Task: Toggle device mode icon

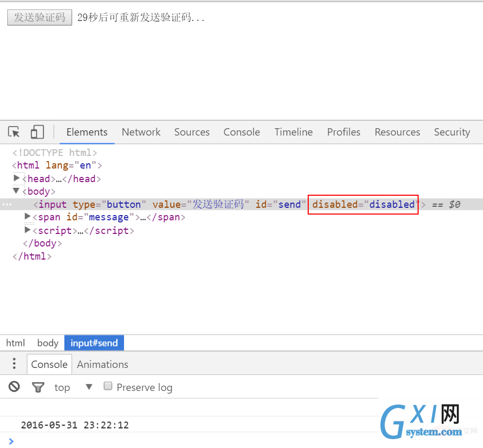Action: [37, 132]
